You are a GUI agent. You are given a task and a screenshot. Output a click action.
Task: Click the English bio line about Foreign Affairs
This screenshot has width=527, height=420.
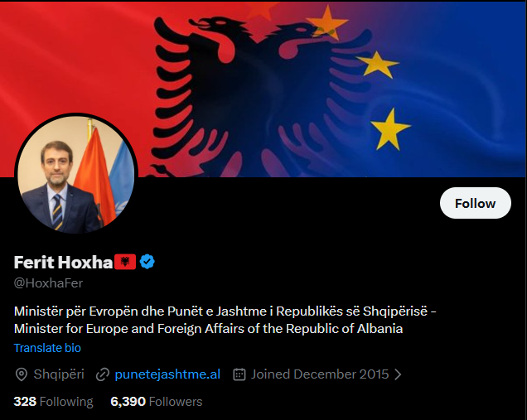pyautogui.click(x=208, y=329)
